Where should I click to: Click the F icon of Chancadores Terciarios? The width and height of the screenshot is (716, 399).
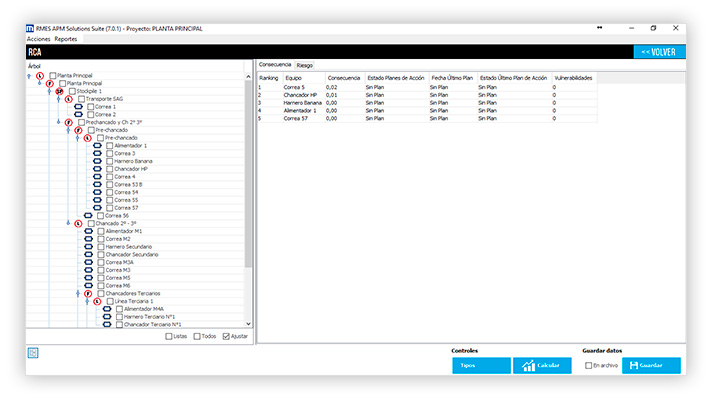click(88, 294)
